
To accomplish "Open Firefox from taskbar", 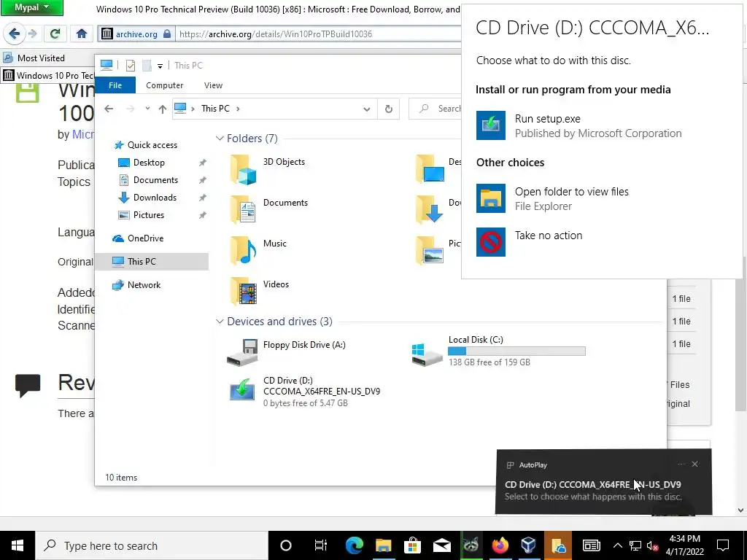I will 500,545.
